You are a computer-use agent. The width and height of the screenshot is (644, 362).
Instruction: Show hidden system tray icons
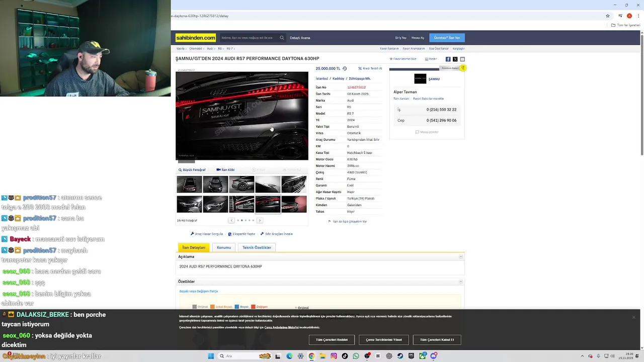coord(582,356)
